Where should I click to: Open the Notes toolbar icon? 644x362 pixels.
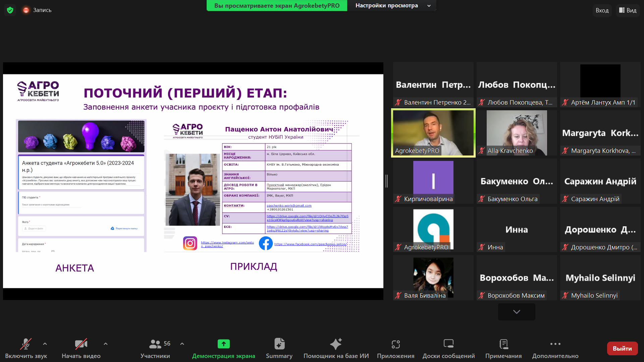coord(503,344)
